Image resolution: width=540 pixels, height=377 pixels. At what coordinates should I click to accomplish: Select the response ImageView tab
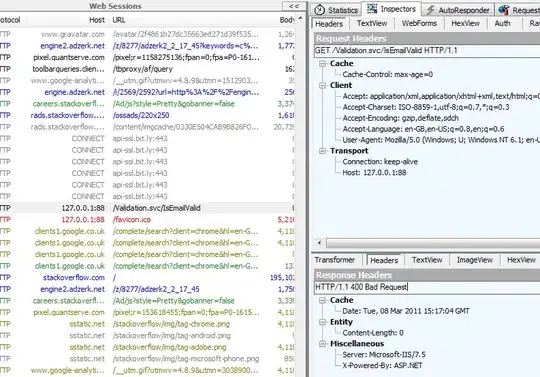(475, 260)
